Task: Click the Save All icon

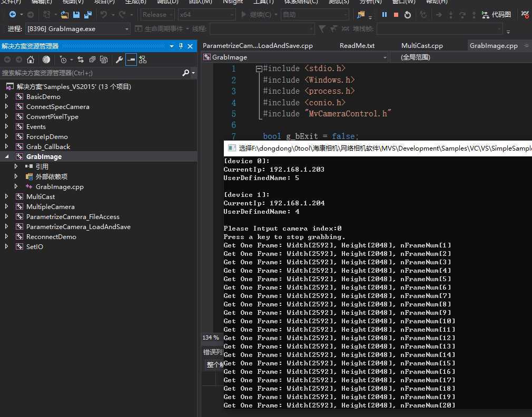Action: pyautogui.click(x=88, y=15)
